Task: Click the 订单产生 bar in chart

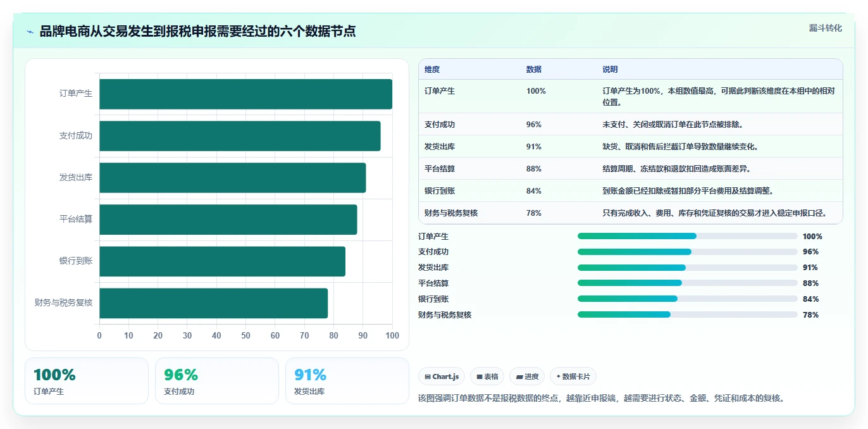Action: [x=245, y=94]
